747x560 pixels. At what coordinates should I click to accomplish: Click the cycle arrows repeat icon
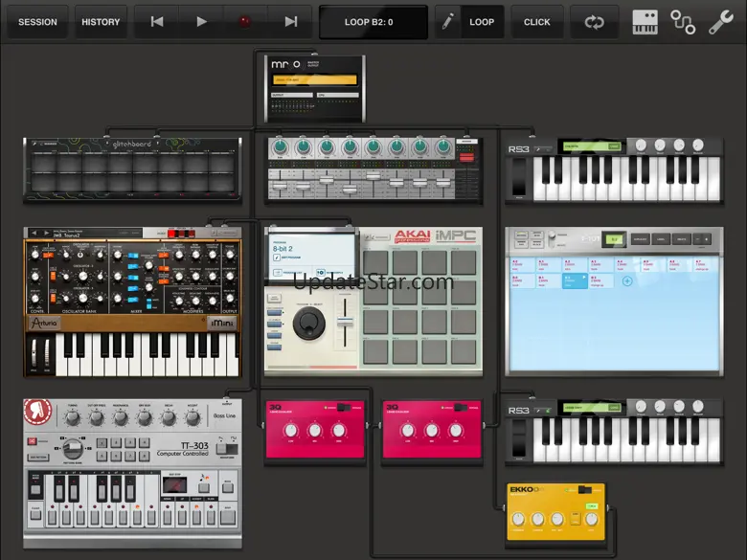pos(594,22)
